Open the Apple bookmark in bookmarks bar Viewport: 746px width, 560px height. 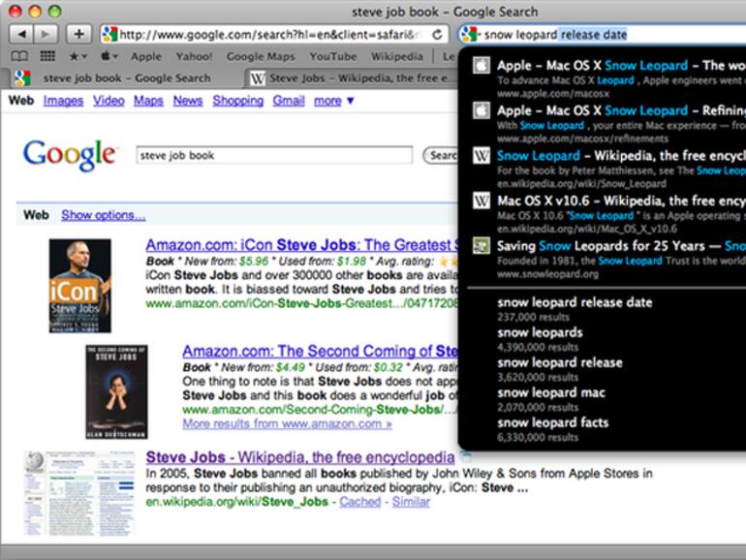coord(146,56)
